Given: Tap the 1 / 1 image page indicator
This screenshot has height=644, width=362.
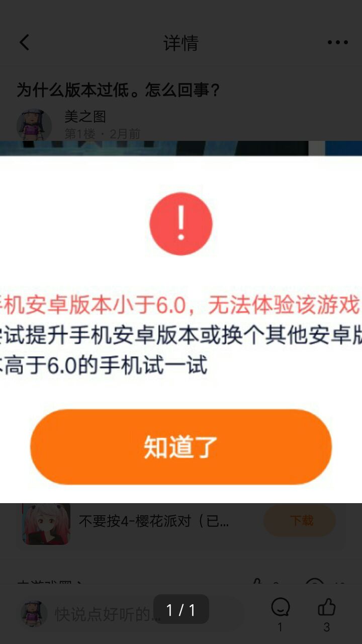Looking at the screenshot, I should [181, 610].
